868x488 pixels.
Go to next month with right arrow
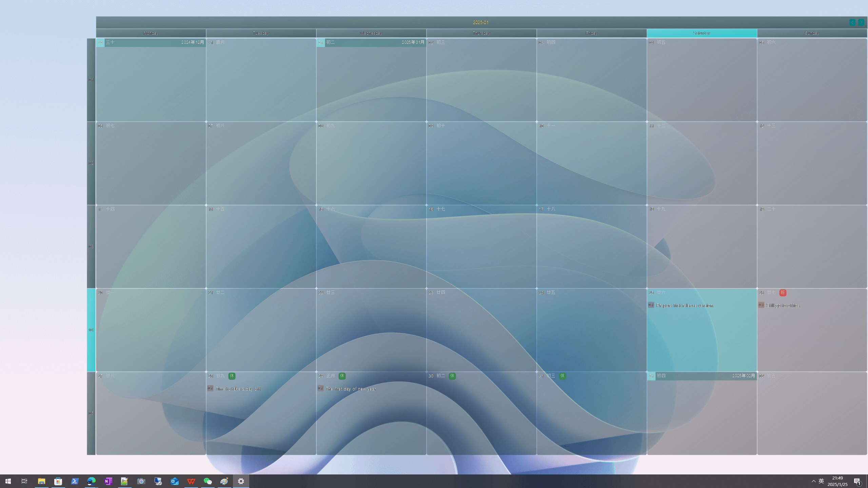[861, 22]
